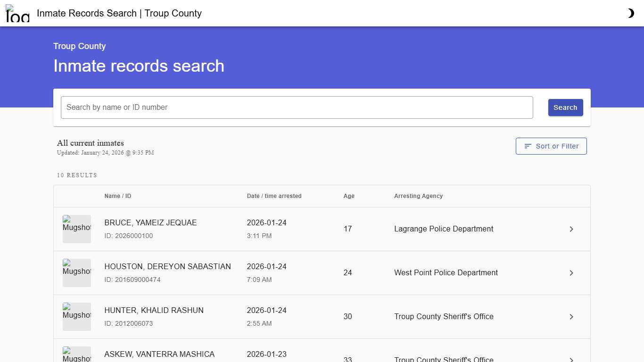644x362 pixels.
Task: Click West Point Police Department entry
Action: 446,273
